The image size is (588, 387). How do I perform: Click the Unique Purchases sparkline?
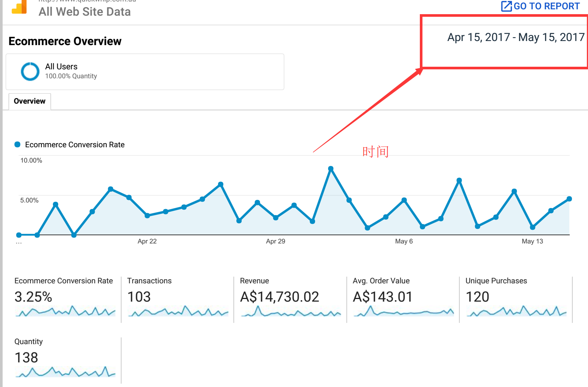click(x=517, y=311)
